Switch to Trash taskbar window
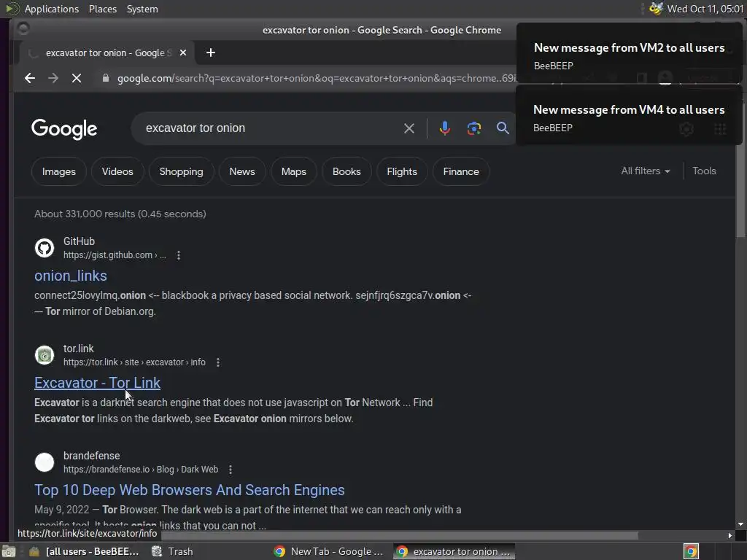Viewport: 747px width, 560px height. [172, 551]
